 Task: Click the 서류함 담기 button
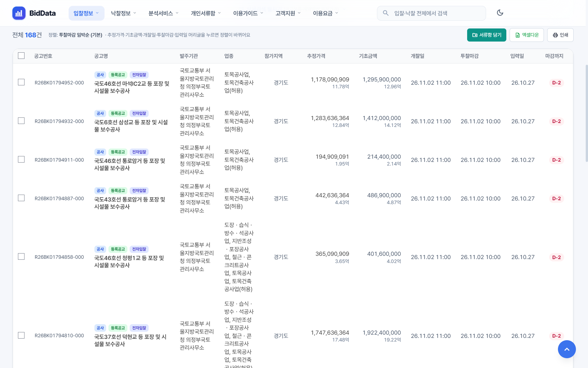486,35
